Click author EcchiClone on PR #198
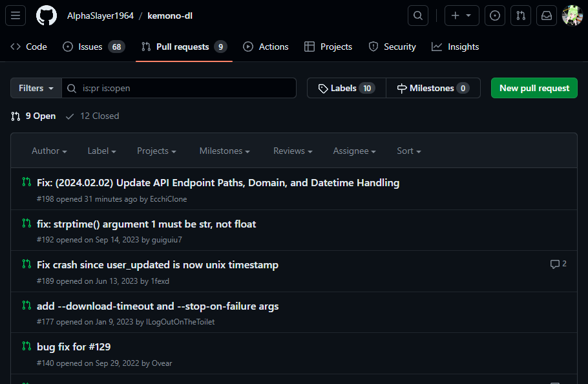This screenshot has width=588, height=384. 169,199
